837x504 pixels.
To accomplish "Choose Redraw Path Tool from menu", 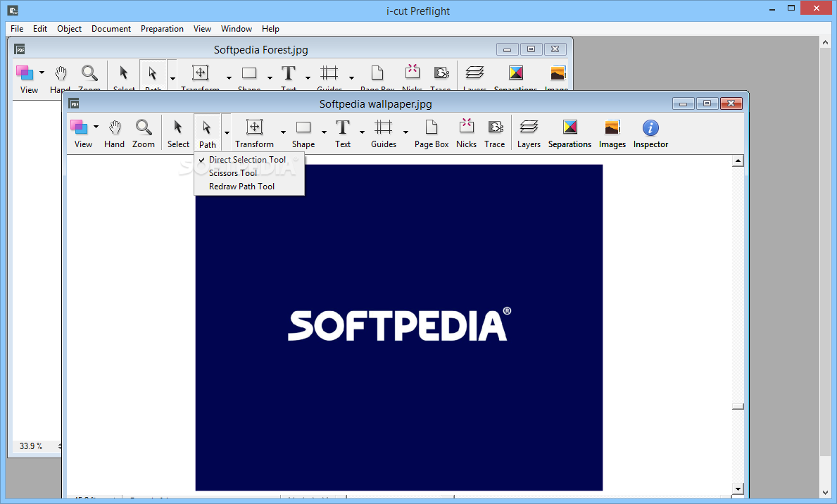I will [x=248, y=187].
